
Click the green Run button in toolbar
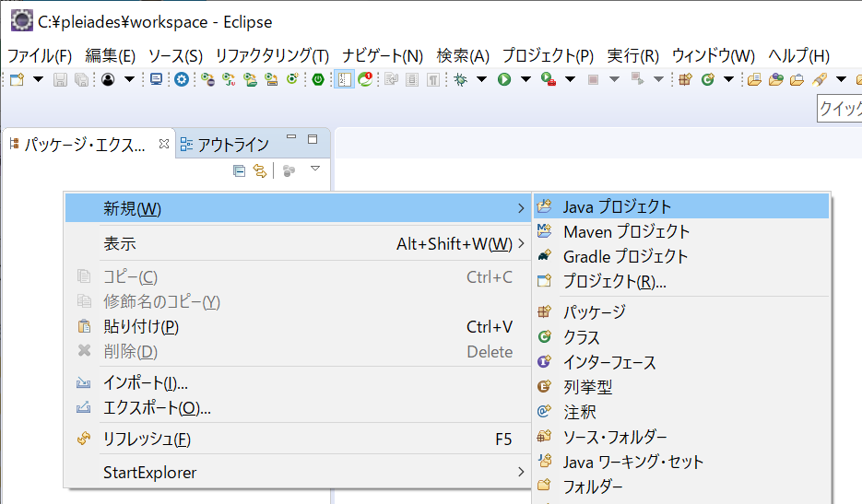point(504,79)
